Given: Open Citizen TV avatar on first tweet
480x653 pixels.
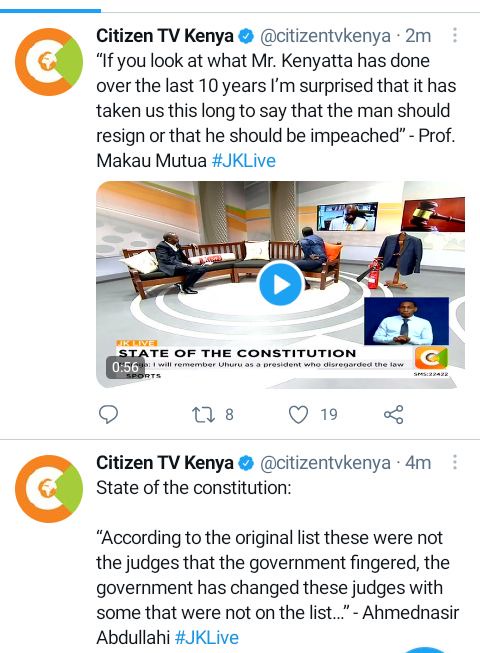Looking at the screenshot, I should (49, 62).
